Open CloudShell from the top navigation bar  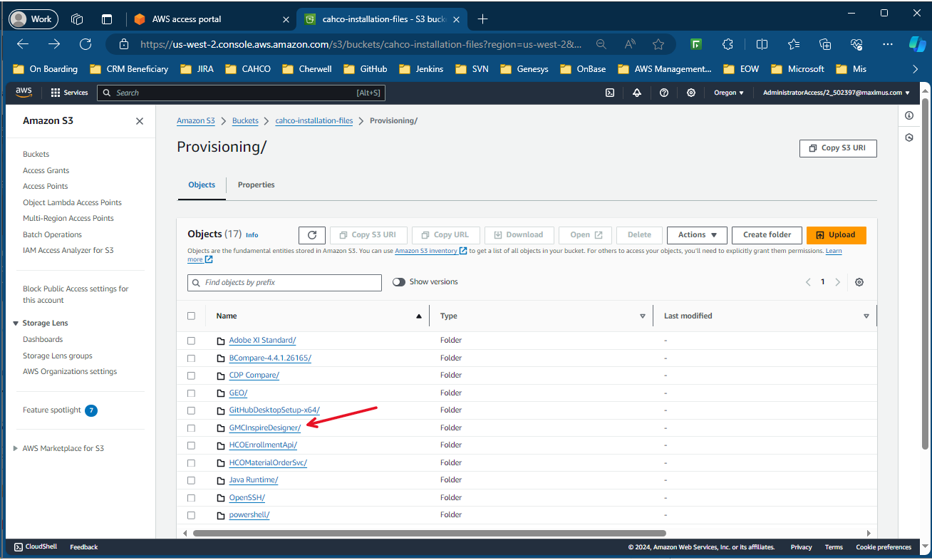pos(610,93)
